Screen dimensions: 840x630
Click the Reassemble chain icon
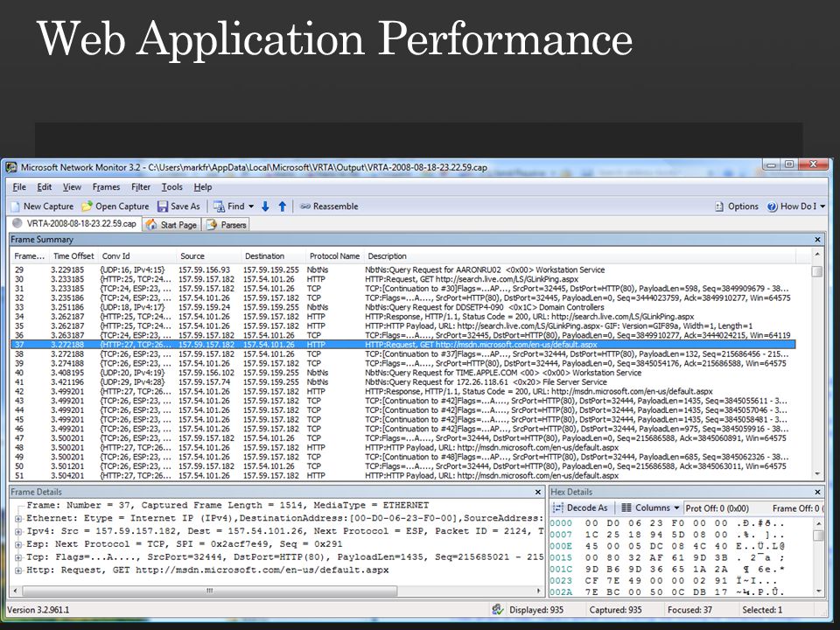click(305, 206)
